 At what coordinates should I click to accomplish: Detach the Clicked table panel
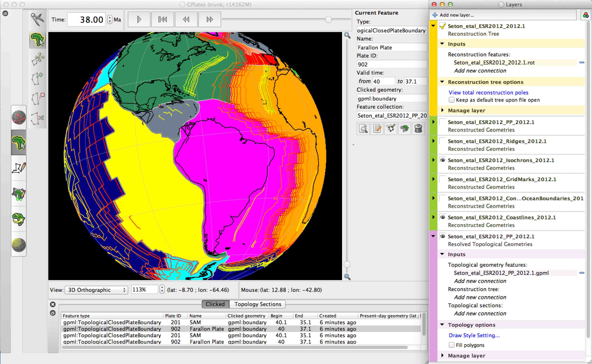click(x=53, y=313)
